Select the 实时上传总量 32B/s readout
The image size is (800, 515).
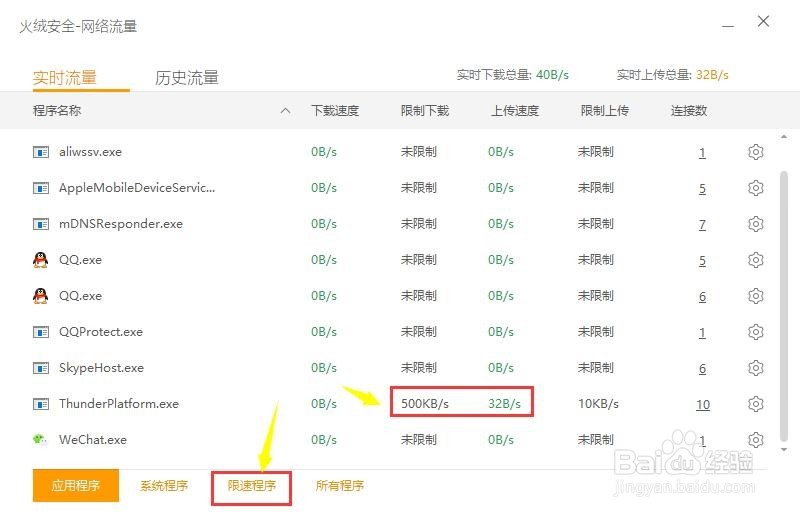[x=672, y=75]
